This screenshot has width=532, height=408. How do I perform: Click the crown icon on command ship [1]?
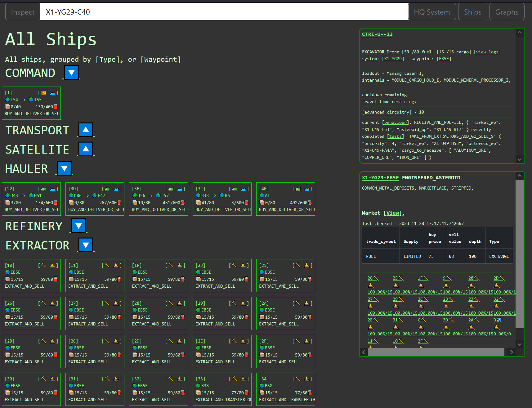43,92
